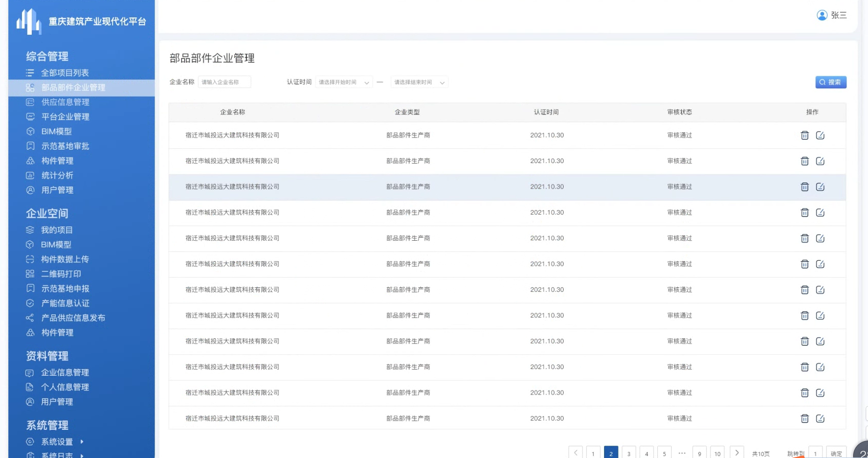The width and height of the screenshot is (868, 458).
Task: Edit the first table row via pencil icon
Action: click(820, 135)
